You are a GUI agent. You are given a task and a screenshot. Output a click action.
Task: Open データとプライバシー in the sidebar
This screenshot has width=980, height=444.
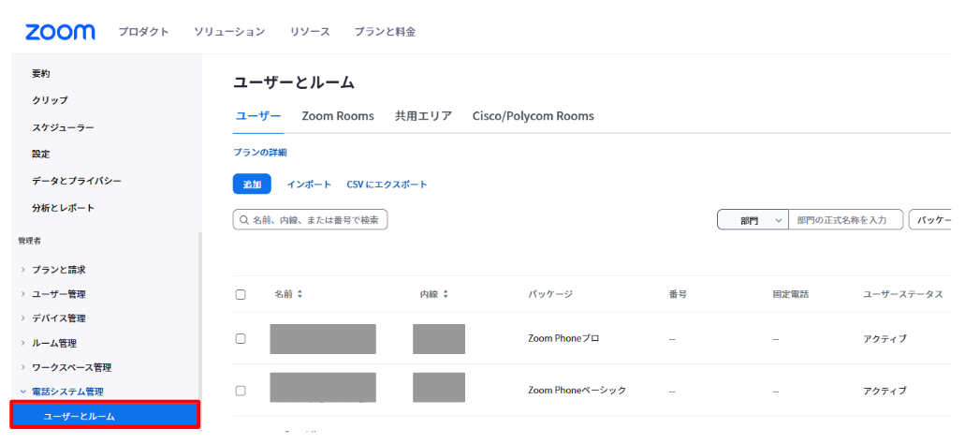coord(76,181)
